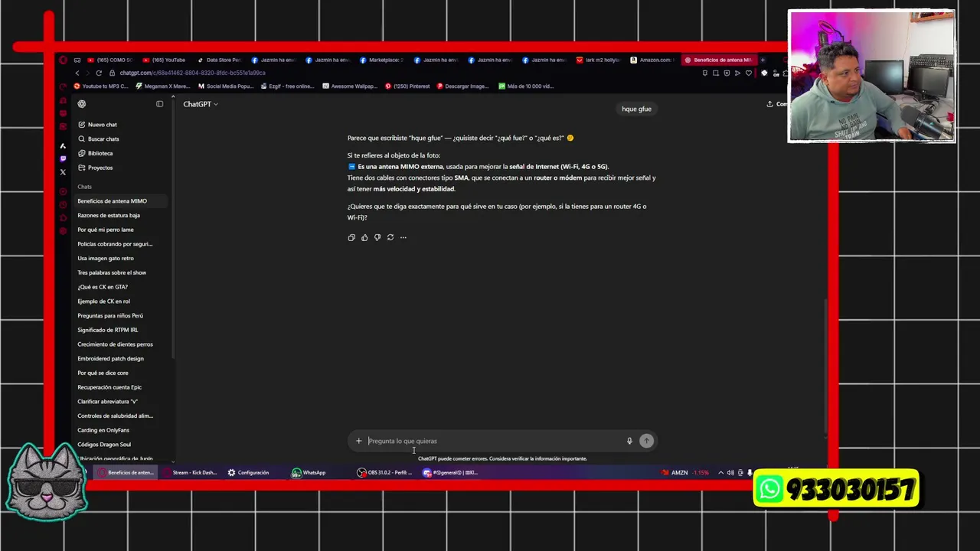The width and height of the screenshot is (980, 551).
Task: Reload the page
Action: coord(99,73)
